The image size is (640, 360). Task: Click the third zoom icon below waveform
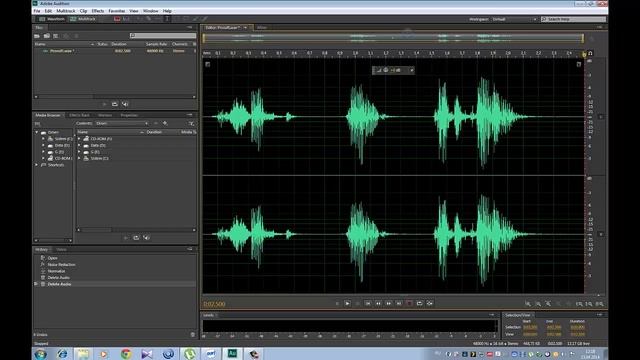[x=548, y=304]
